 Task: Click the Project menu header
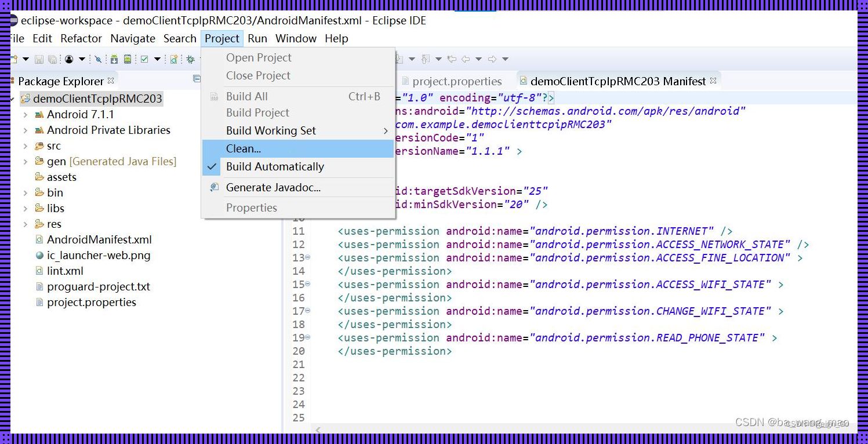coord(222,39)
